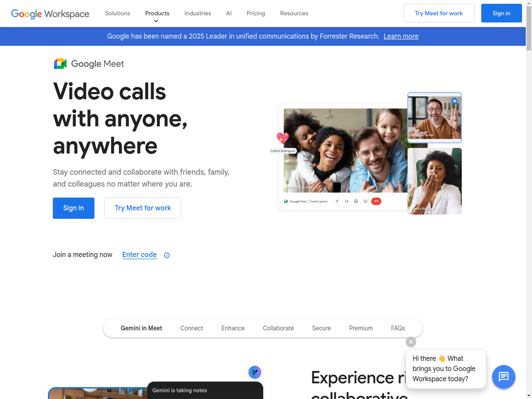Switch to the Premium tab
The width and height of the screenshot is (532, 399).
(361, 328)
